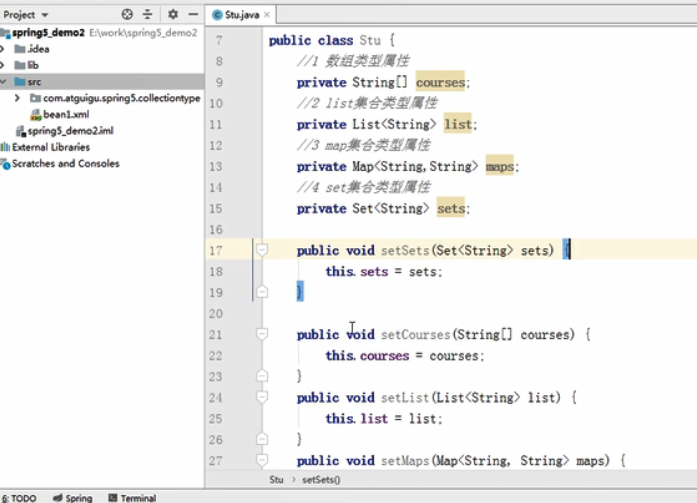Click the Scratches and Consoles icon
This screenshot has height=503, width=697.
[x=6, y=164]
